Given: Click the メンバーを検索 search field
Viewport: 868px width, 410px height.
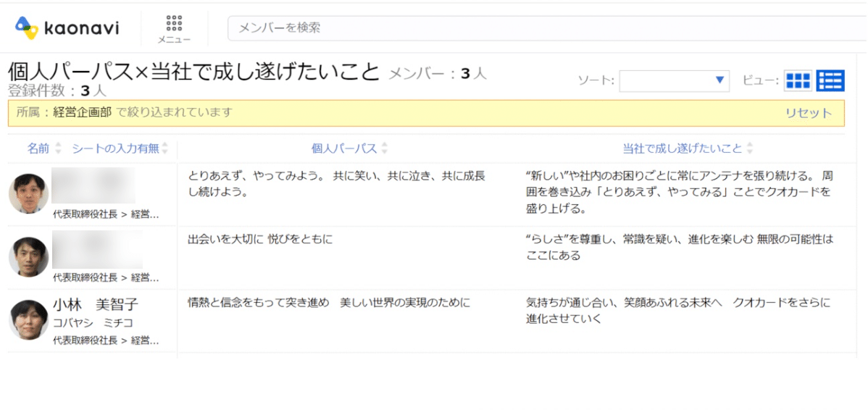Looking at the screenshot, I should (548, 28).
